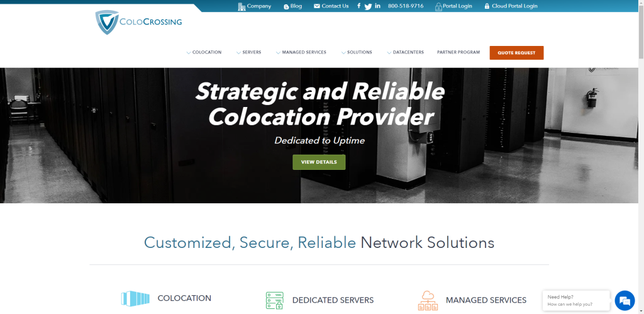Click the Colocation server racks icon
Viewport: 644px width, 314px height.
[136, 298]
